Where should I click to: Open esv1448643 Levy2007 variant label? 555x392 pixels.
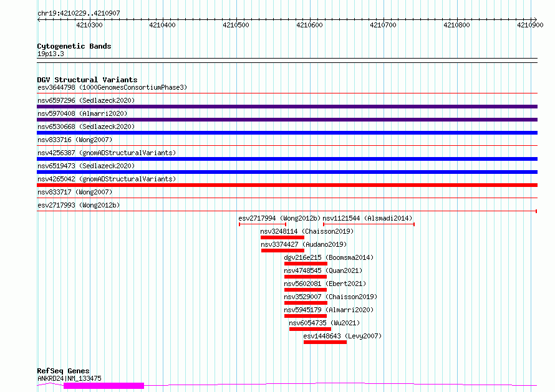[342, 336]
